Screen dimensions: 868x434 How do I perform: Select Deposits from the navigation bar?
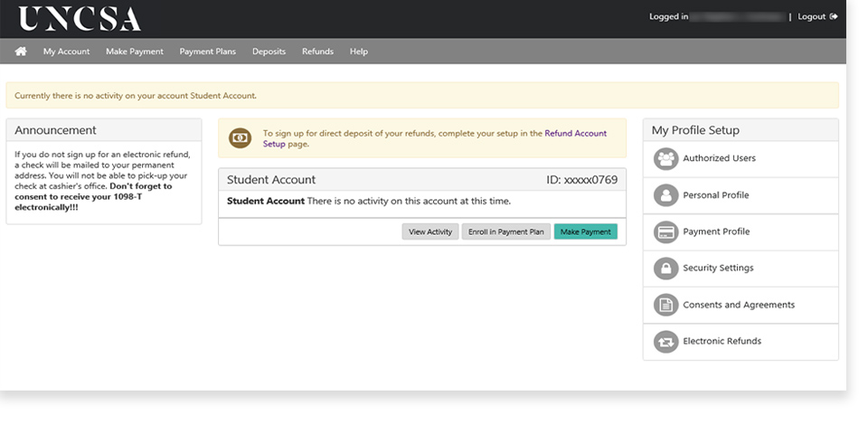(x=269, y=52)
